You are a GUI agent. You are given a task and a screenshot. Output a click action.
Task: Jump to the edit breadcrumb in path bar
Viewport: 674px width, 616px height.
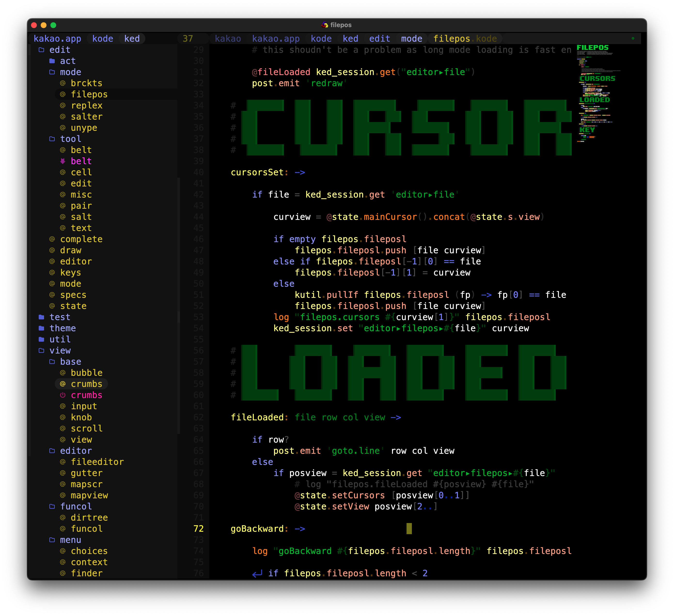tap(379, 39)
